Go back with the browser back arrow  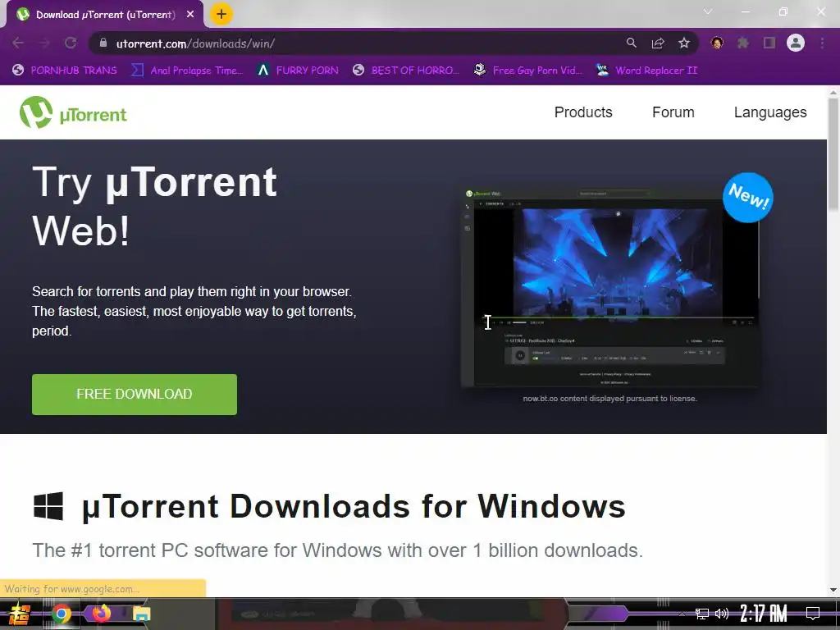(x=18, y=43)
